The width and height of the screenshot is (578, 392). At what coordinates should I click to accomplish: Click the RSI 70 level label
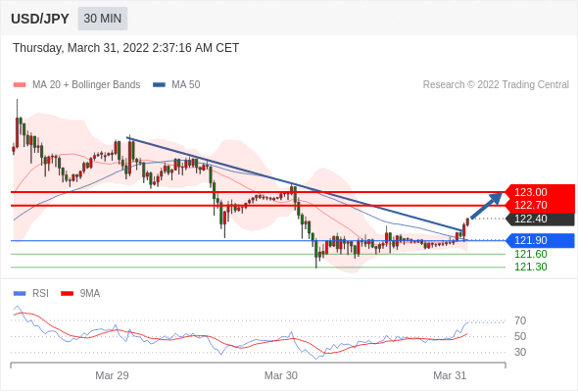coord(520,320)
